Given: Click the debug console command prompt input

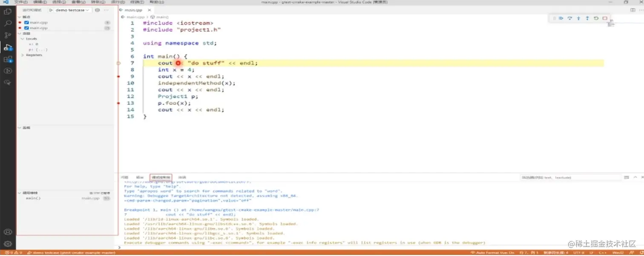Looking at the screenshot, I should coord(381,247).
